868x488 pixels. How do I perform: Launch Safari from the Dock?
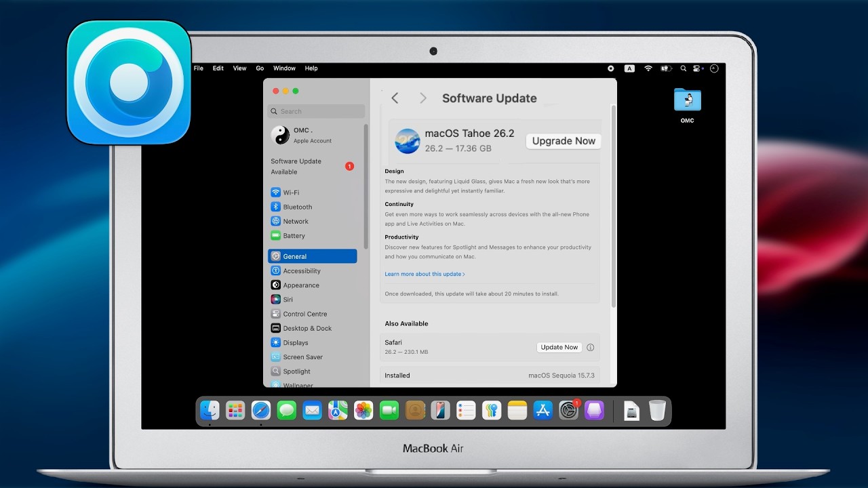pyautogui.click(x=261, y=410)
